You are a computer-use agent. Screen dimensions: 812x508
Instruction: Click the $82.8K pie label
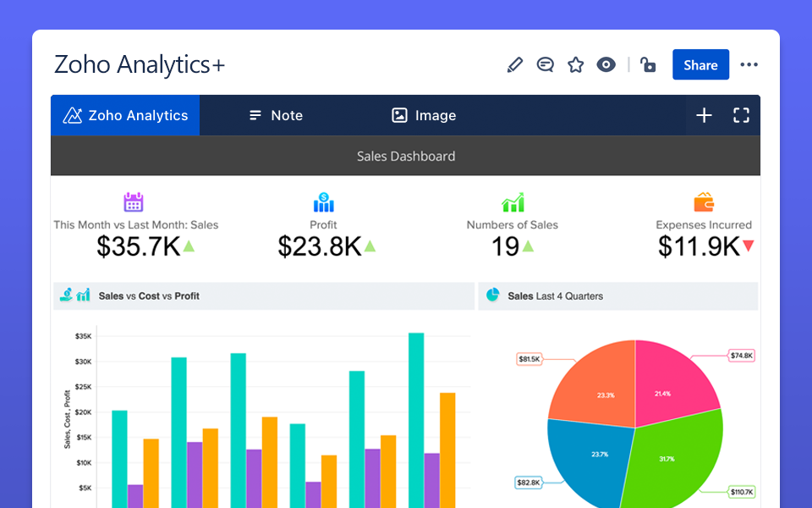[528, 483]
